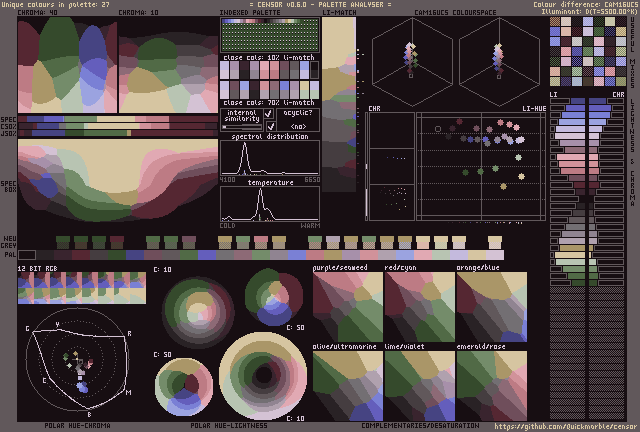Select the purple/seaweed complementary thumbnail
640x432 pixels.
[348, 306]
